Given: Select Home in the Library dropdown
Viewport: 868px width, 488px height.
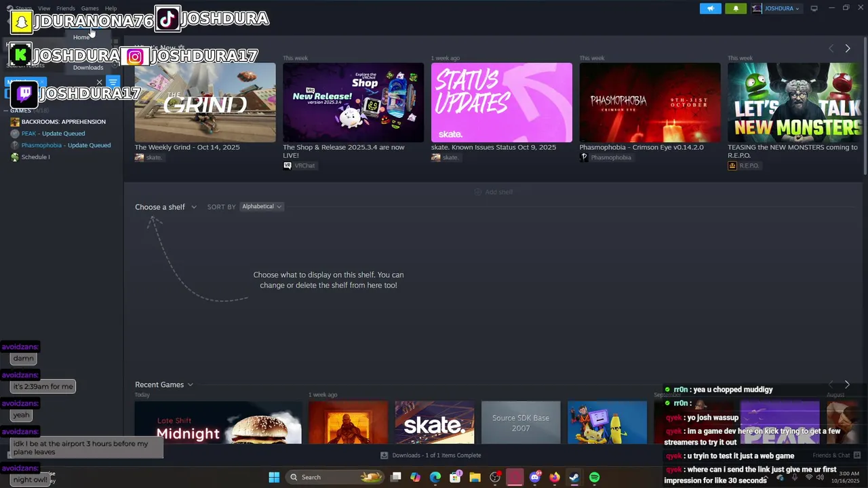Looking at the screenshot, I should click(x=81, y=37).
